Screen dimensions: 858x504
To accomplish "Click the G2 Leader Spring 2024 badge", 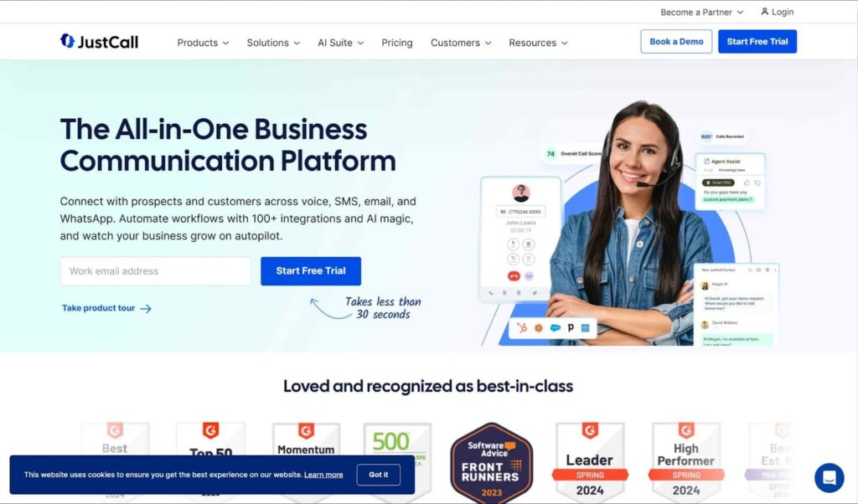I will (590, 460).
